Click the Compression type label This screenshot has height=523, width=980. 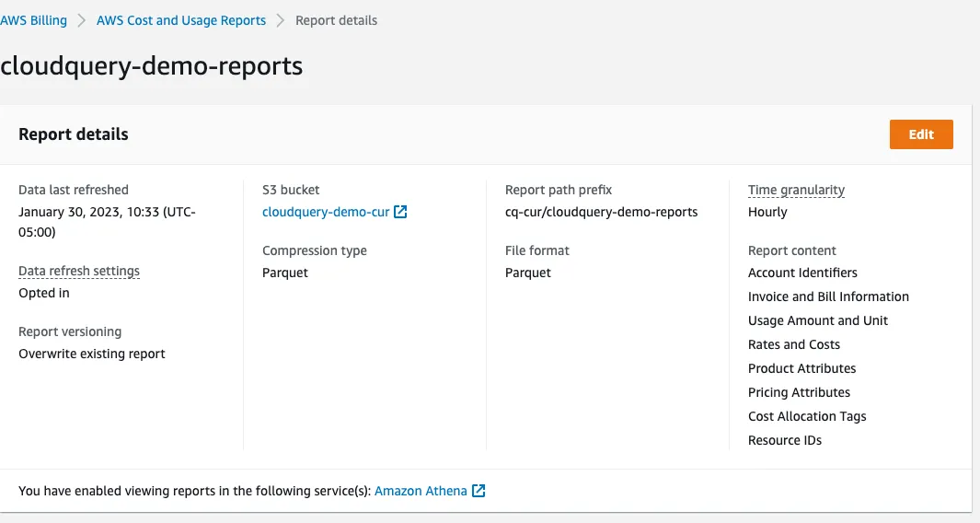tap(315, 250)
